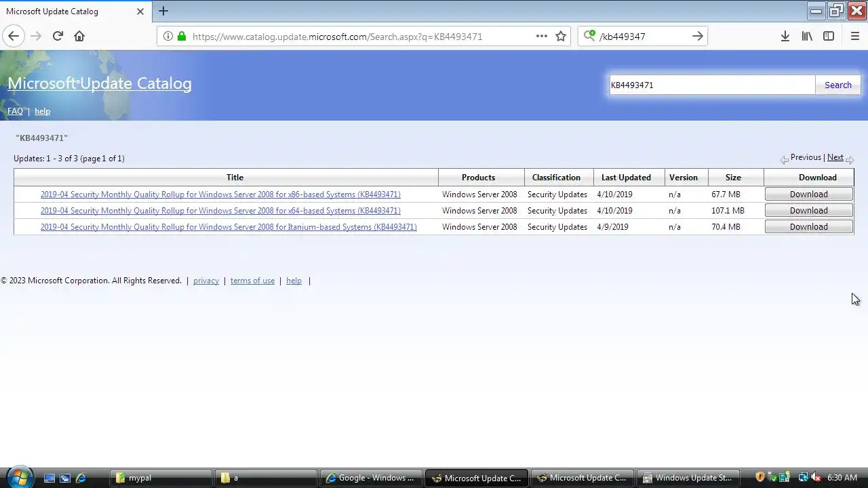
Task: Go to Next results page
Action: click(x=835, y=157)
